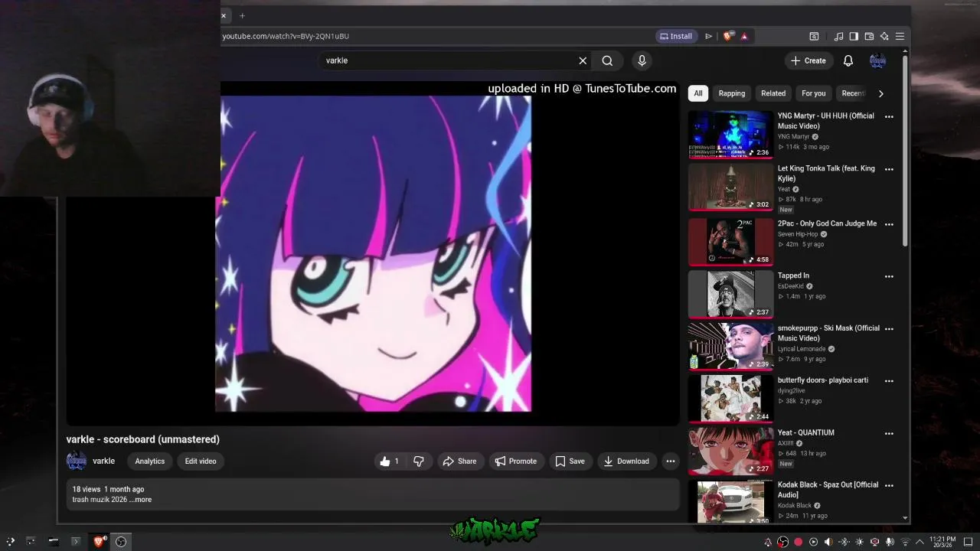Screen dimensions: 980x551
Task: Click the Brave browser icon in the taskbar
Action: pos(99,542)
